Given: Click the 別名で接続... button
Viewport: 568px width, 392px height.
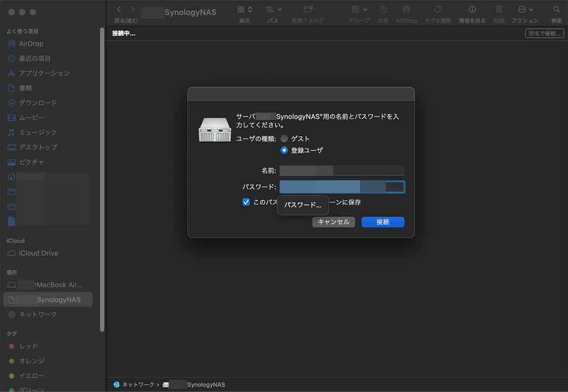Looking at the screenshot, I should click(x=544, y=34).
